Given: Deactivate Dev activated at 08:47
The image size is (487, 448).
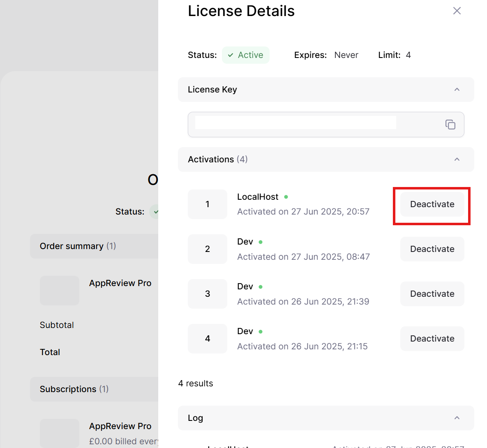Looking at the screenshot, I should pos(432,249).
